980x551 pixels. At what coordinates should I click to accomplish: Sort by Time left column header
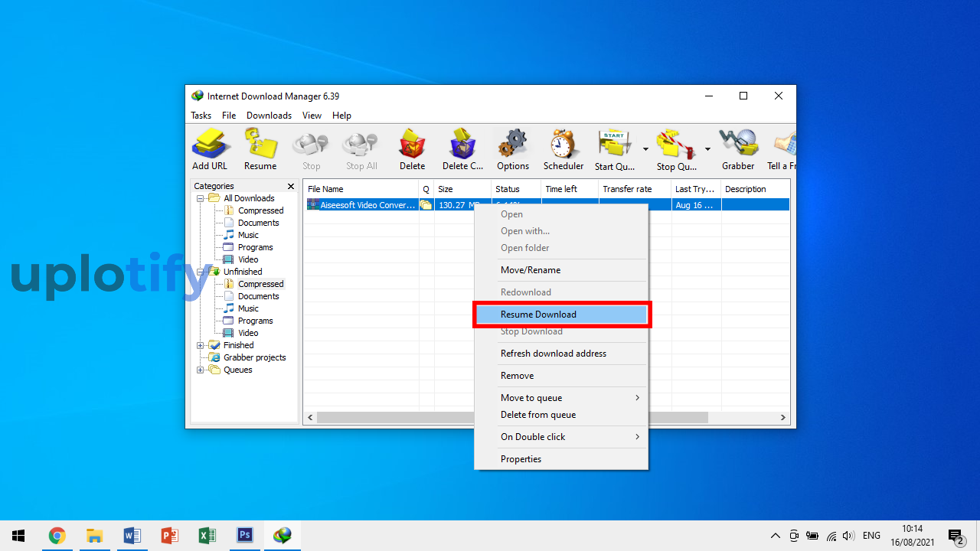coord(570,189)
